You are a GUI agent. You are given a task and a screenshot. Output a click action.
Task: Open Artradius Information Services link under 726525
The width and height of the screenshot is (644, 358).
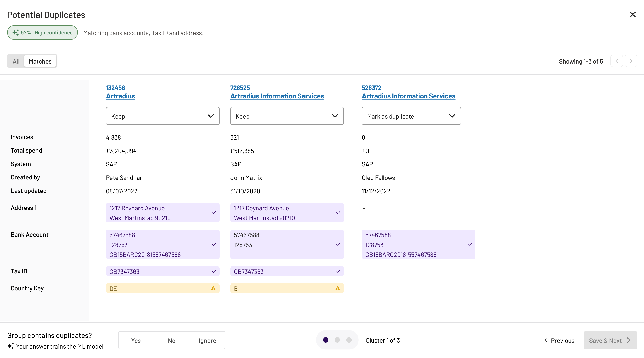(277, 96)
